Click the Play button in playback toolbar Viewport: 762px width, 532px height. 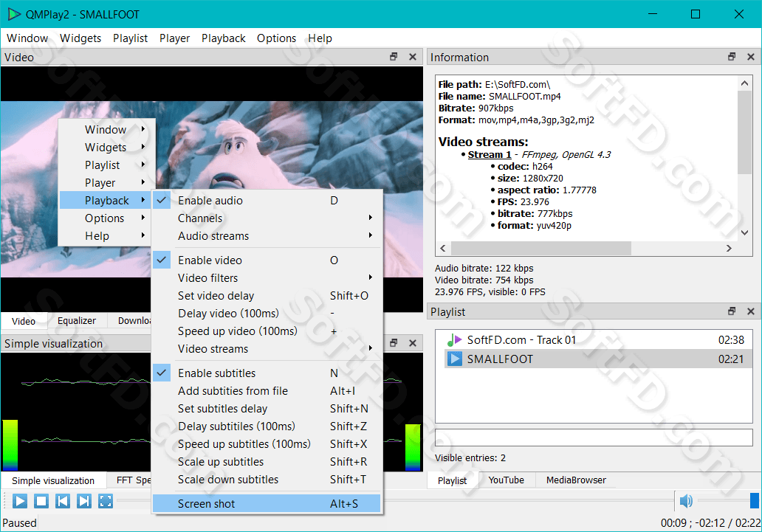click(19, 501)
